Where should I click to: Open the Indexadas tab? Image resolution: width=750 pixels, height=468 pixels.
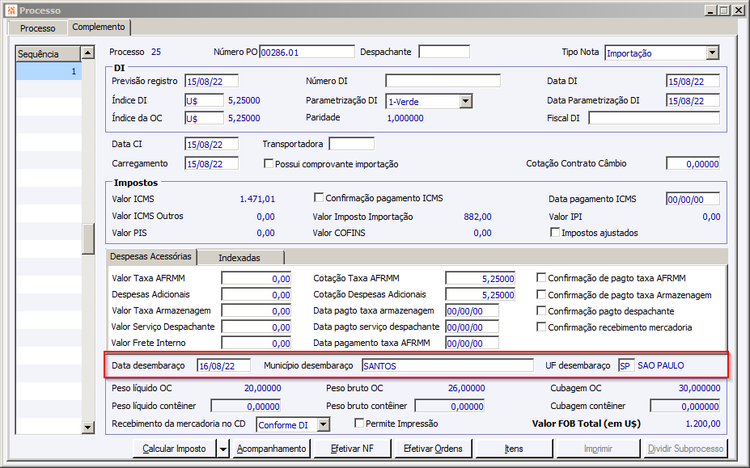[239, 257]
